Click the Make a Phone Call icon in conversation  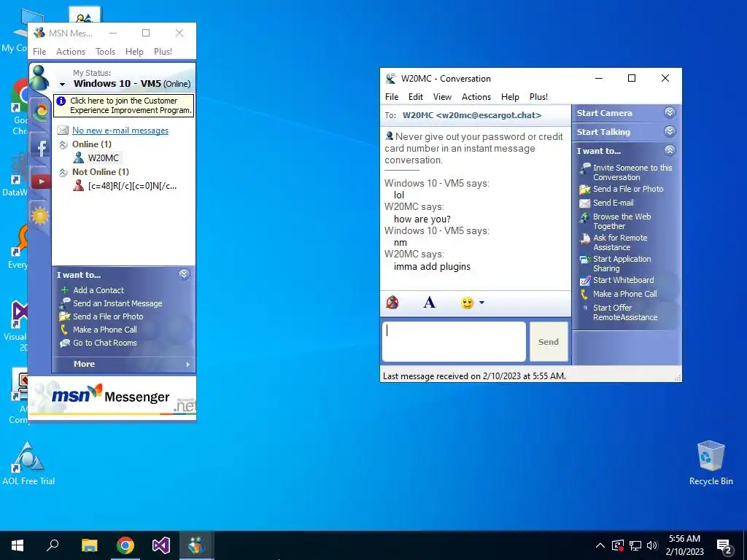584,295
